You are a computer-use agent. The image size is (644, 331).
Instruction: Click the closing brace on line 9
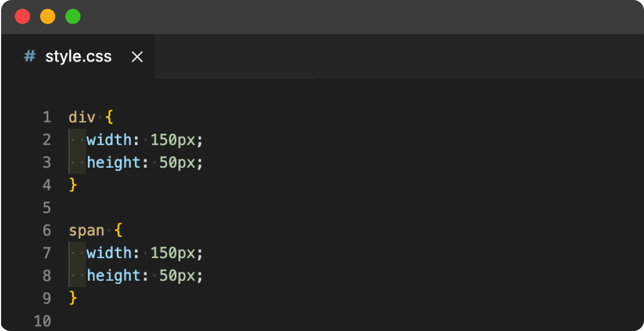(73, 298)
